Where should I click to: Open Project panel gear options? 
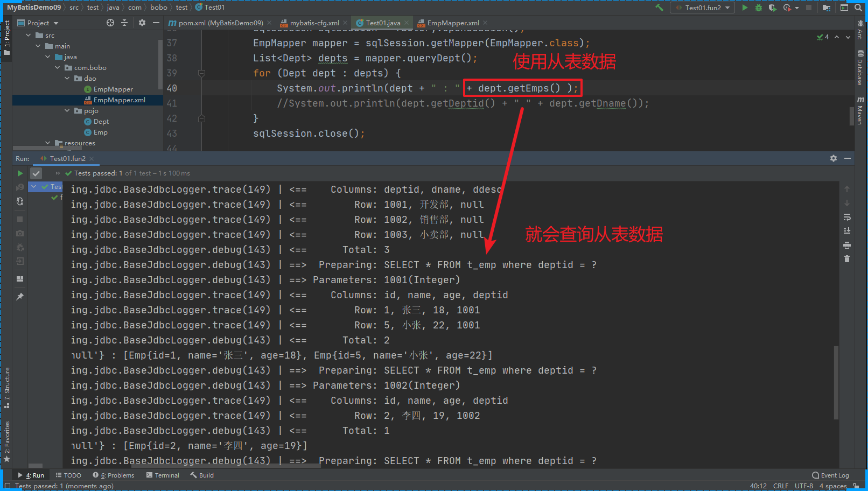(142, 23)
